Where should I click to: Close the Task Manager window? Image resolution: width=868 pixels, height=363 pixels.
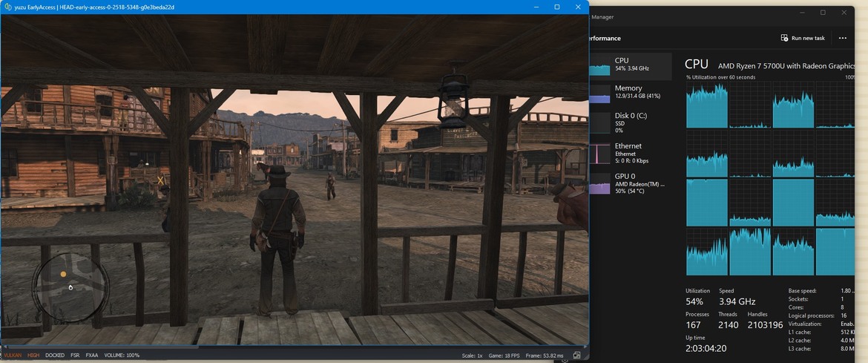point(844,13)
